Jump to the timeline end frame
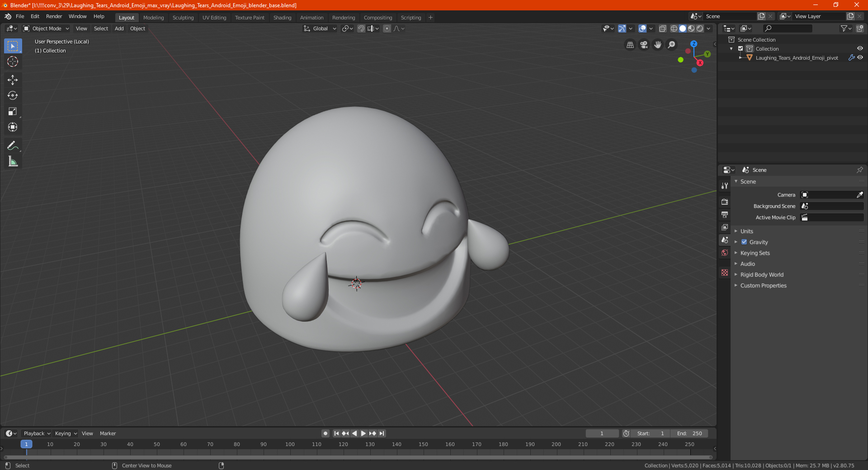The width and height of the screenshot is (868, 470). coord(382,433)
